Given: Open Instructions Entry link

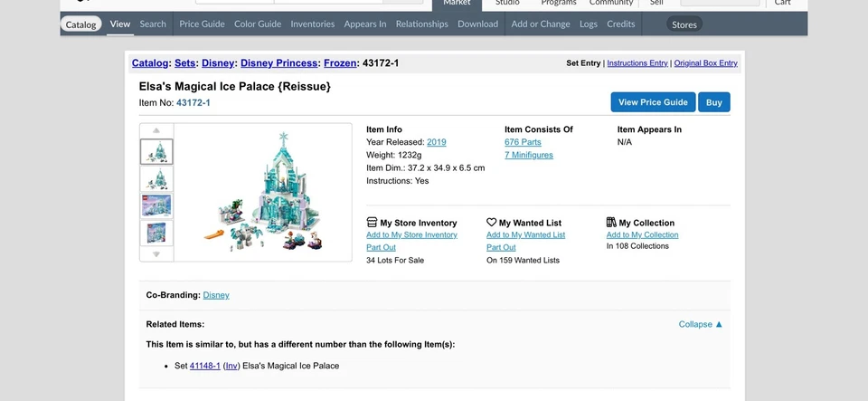Looking at the screenshot, I should click(637, 63).
